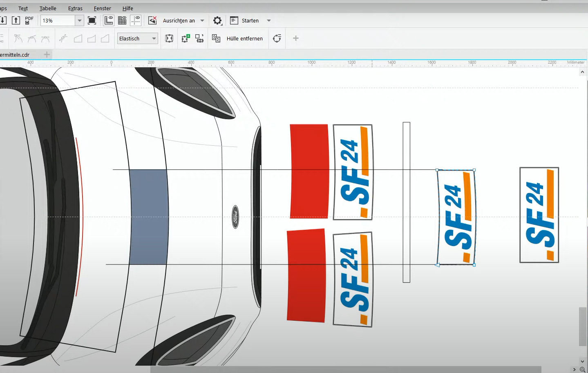Open the Elastisch mapping mode dropdown

click(138, 38)
